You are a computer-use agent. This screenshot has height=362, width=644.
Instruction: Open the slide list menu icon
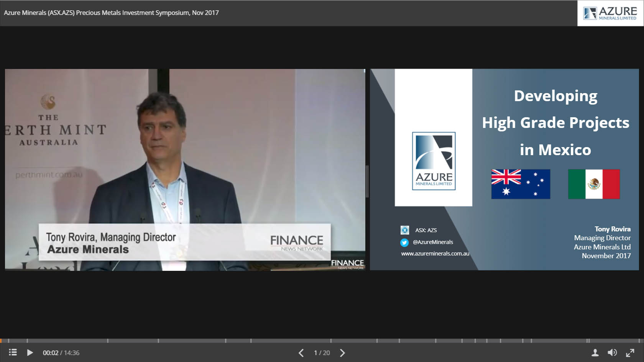click(13, 352)
